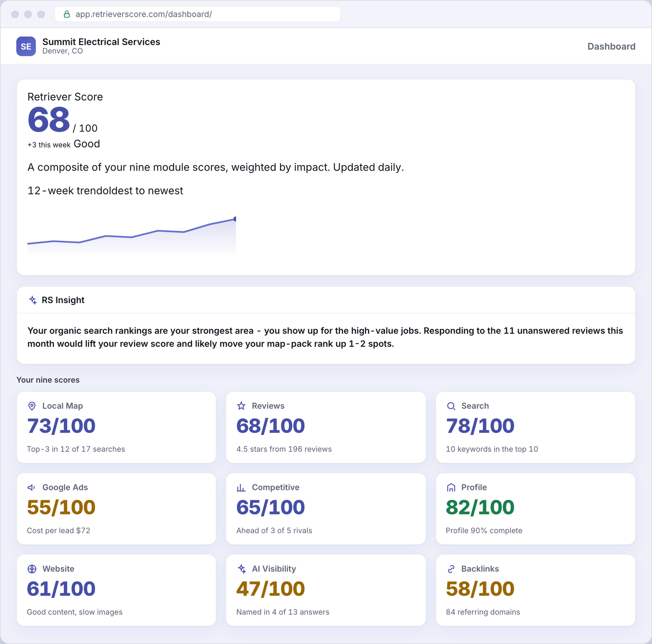Open the Local Map 73/100 score

coord(61,426)
